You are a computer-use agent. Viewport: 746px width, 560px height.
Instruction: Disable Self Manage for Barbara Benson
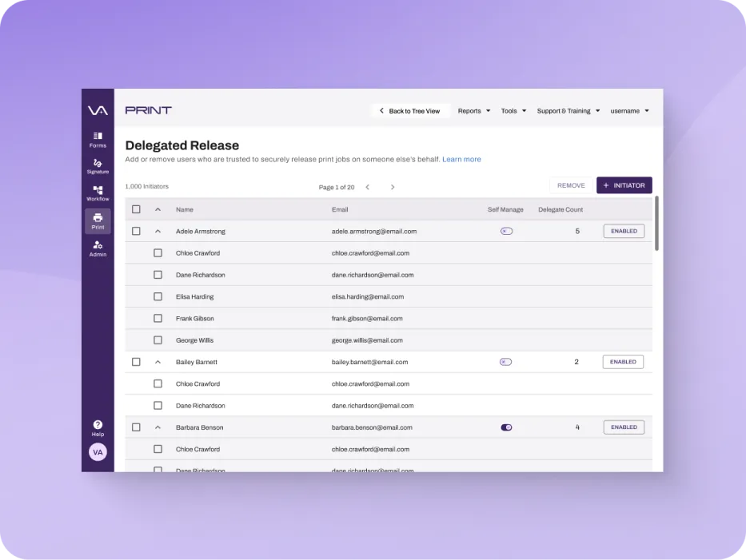point(506,427)
